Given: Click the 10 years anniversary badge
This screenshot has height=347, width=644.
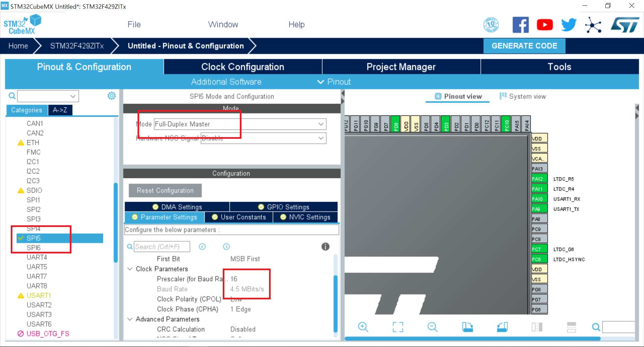Looking at the screenshot, I should pos(491,25).
